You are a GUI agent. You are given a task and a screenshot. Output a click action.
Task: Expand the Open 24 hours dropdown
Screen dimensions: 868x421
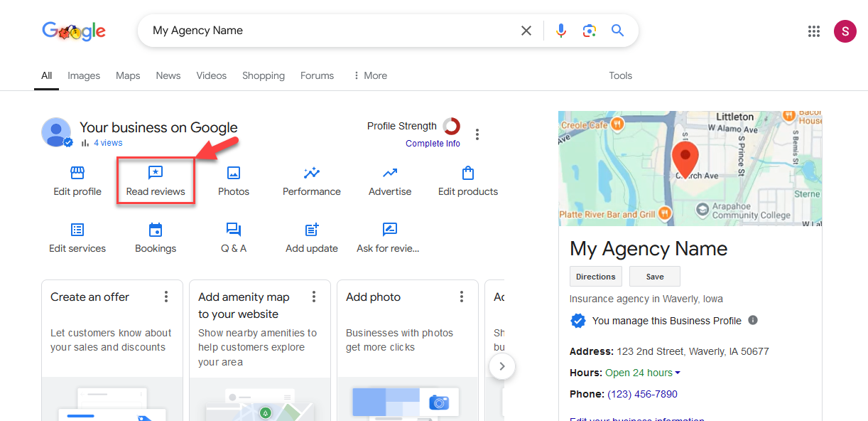tap(642, 373)
